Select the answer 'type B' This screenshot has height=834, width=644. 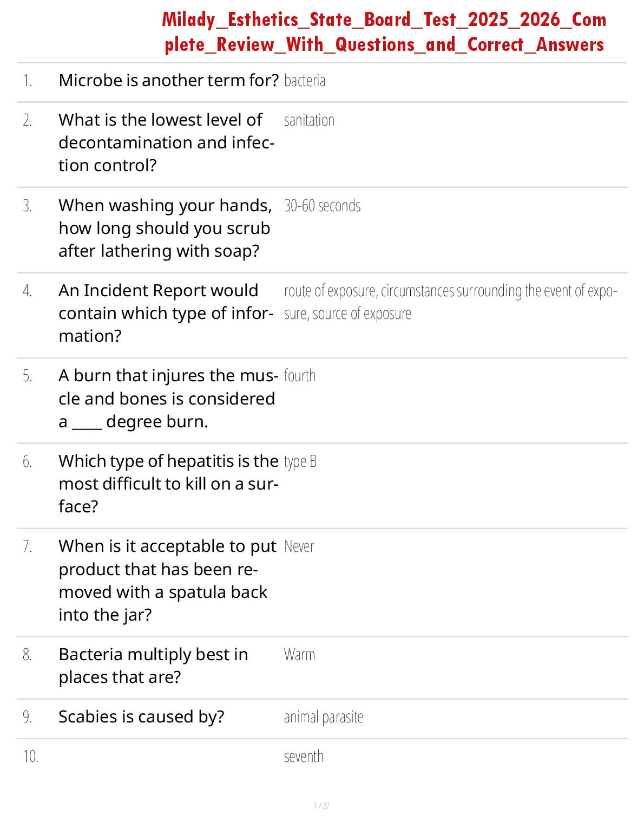click(x=300, y=461)
